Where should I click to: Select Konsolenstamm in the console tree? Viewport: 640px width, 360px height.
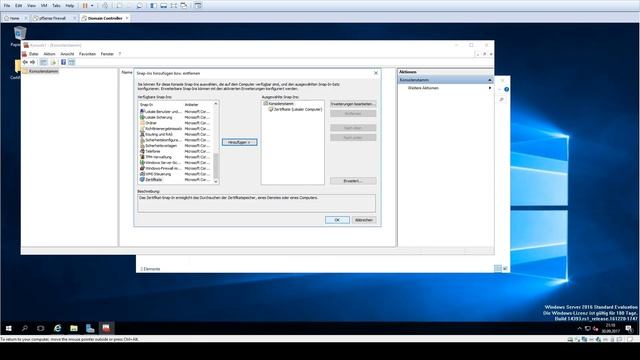point(43,71)
